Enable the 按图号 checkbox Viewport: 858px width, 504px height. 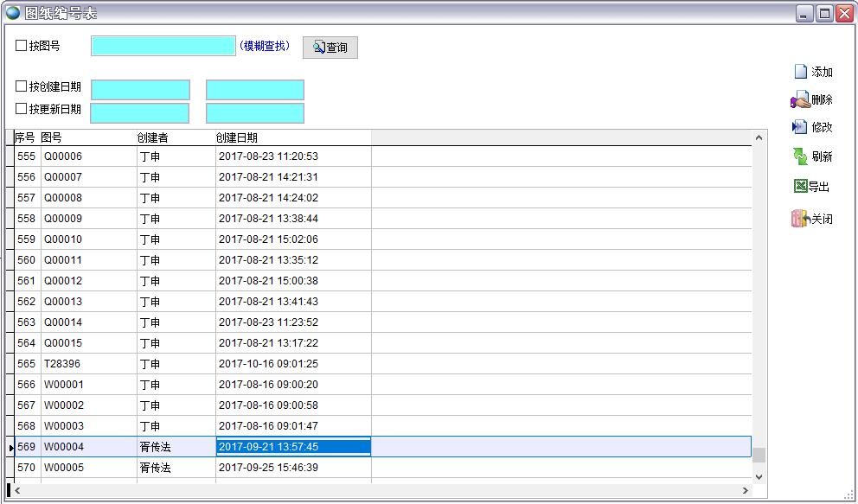point(22,46)
